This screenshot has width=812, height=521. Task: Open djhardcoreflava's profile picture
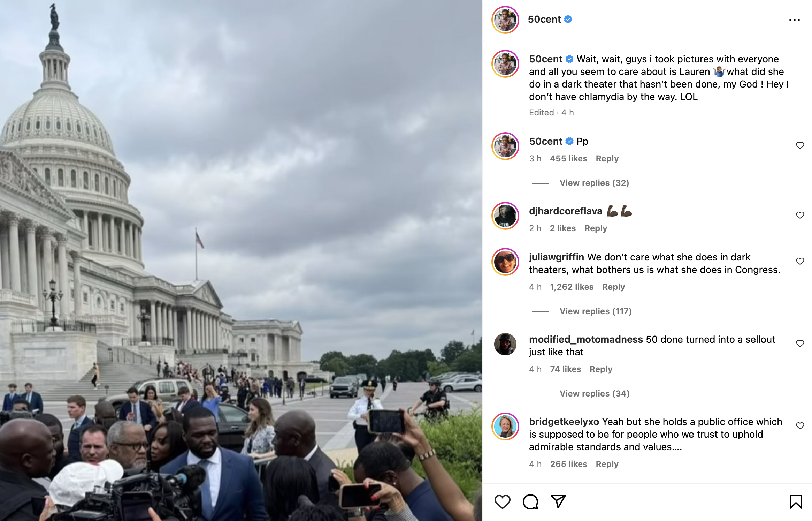coord(505,216)
